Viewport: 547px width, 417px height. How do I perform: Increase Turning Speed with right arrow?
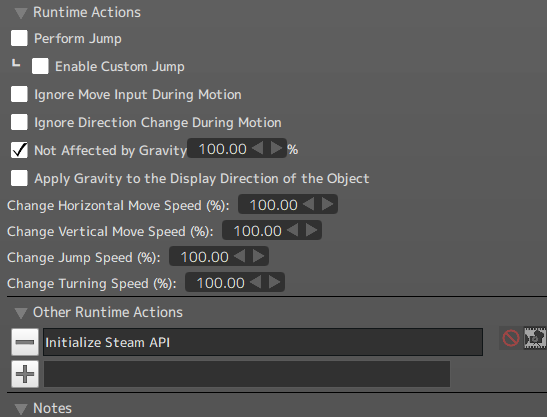274,282
